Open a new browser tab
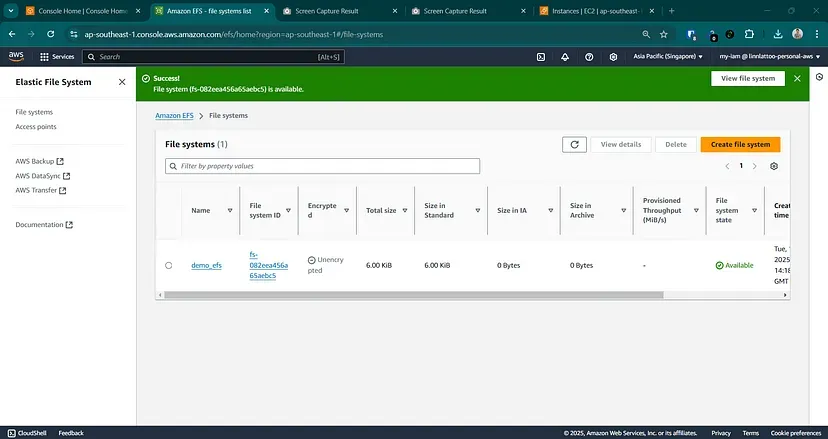The width and height of the screenshot is (828, 439). tap(671, 11)
